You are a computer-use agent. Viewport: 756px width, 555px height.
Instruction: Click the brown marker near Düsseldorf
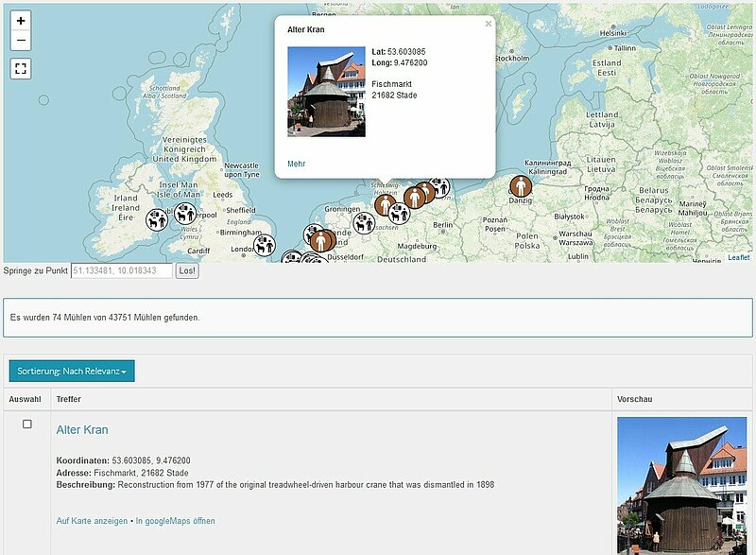(x=323, y=241)
